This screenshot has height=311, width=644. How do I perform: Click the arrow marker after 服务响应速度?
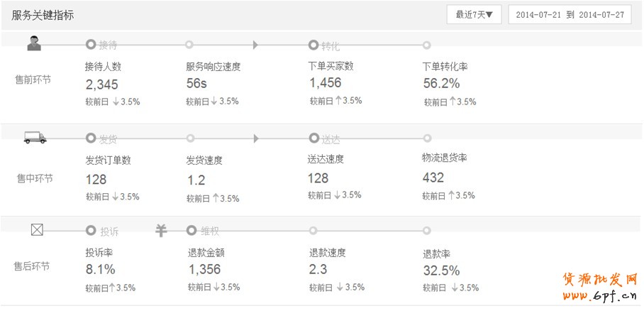point(256,45)
